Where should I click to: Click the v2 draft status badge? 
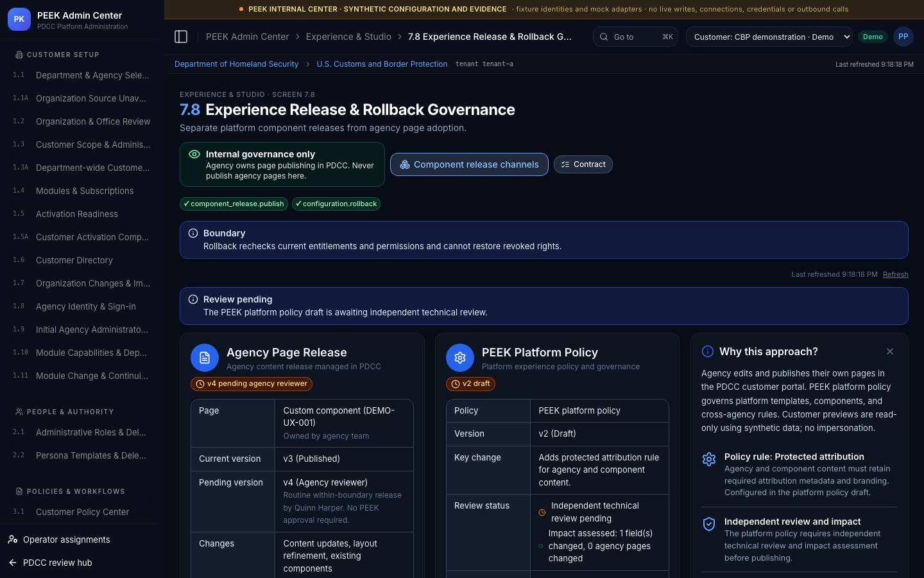pos(470,384)
